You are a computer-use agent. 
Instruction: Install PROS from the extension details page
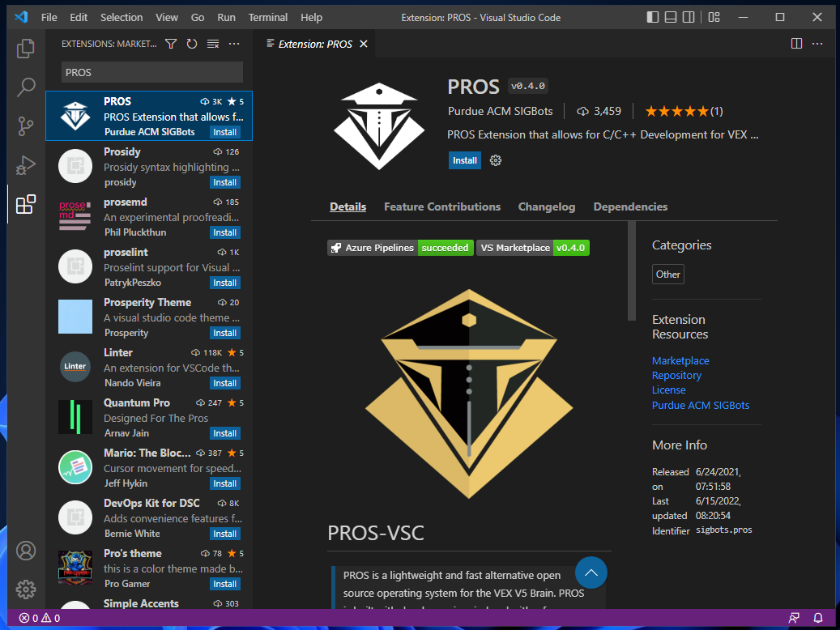pyautogui.click(x=464, y=160)
